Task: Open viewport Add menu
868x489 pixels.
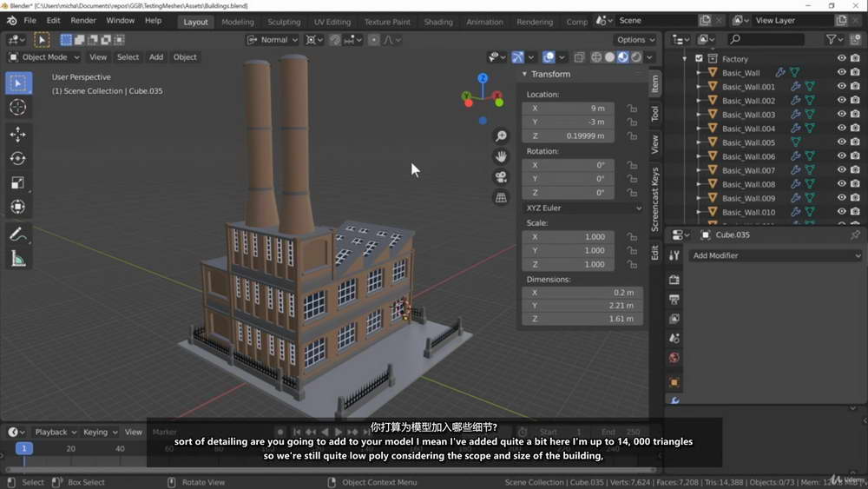Action: 156,57
